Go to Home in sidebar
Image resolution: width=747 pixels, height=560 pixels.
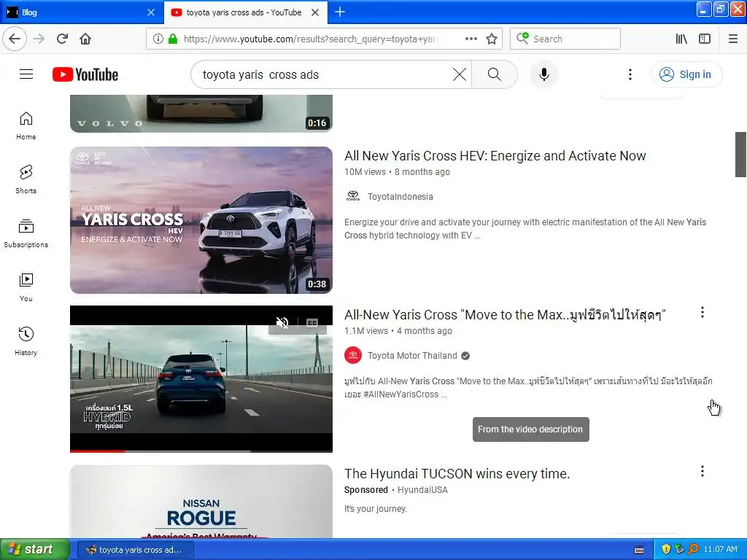(26, 125)
